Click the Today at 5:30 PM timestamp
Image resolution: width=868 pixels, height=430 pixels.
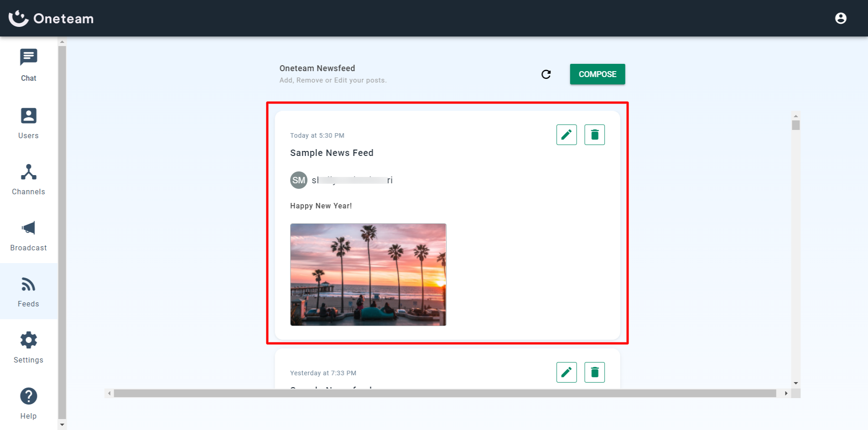coord(317,135)
